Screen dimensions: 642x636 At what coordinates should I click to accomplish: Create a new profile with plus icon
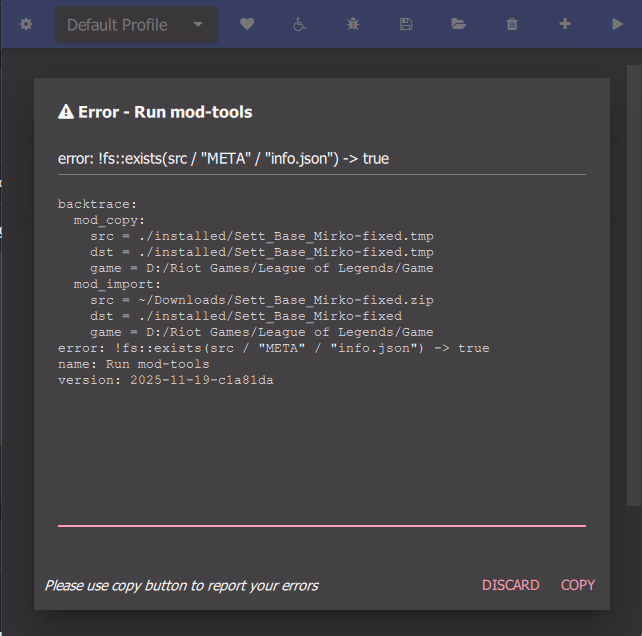tap(565, 24)
